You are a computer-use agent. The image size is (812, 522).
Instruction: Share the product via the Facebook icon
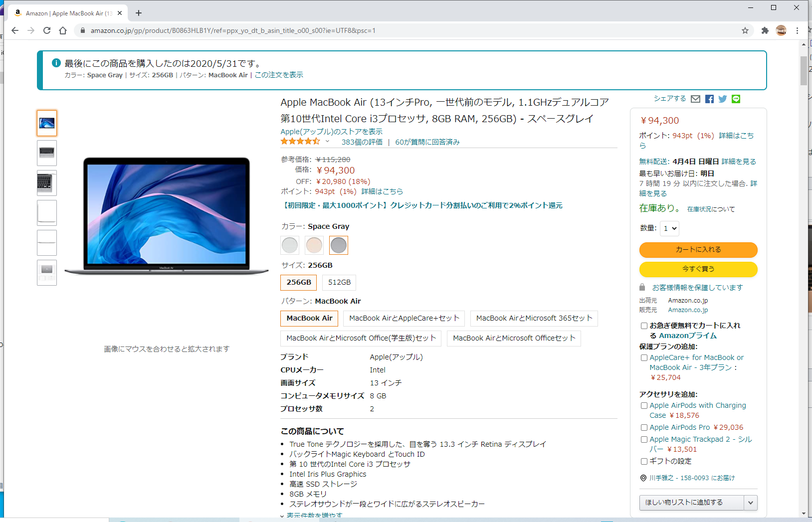[709, 99]
